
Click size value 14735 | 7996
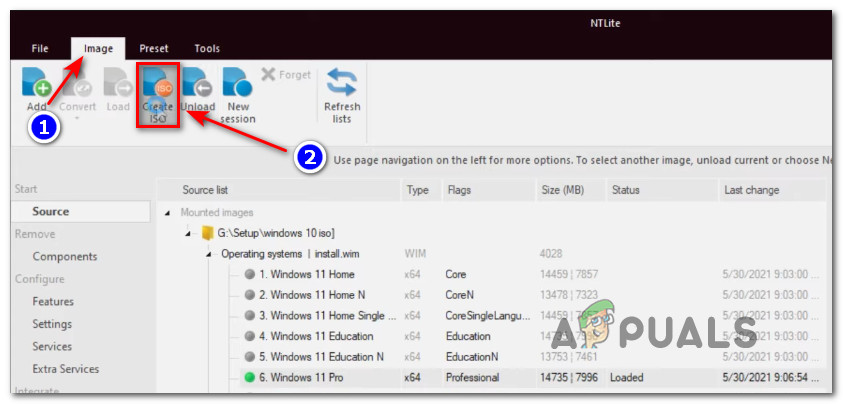[569, 378]
